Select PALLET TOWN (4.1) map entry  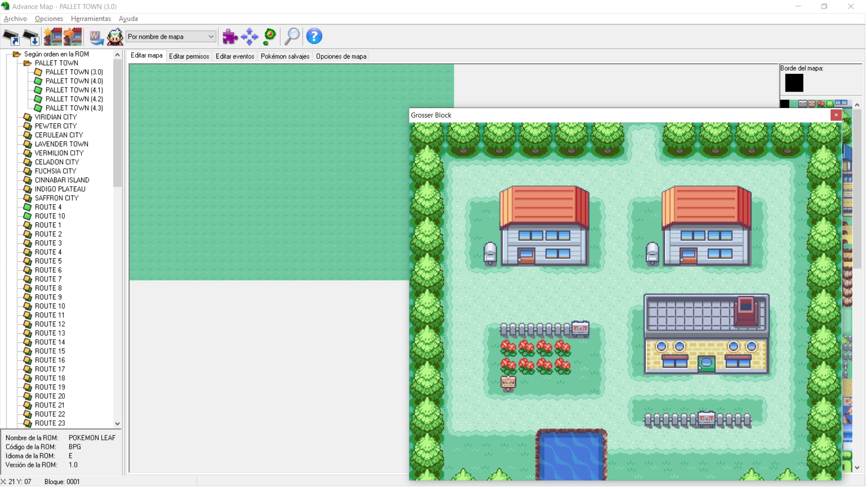(x=74, y=91)
